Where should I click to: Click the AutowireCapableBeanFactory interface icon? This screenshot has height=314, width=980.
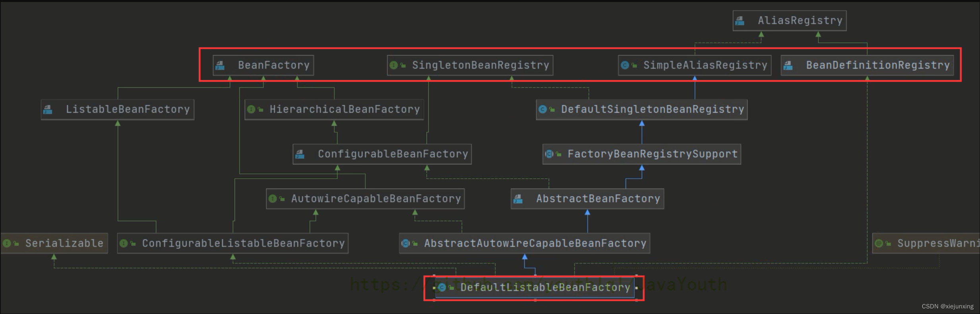tap(272, 198)
